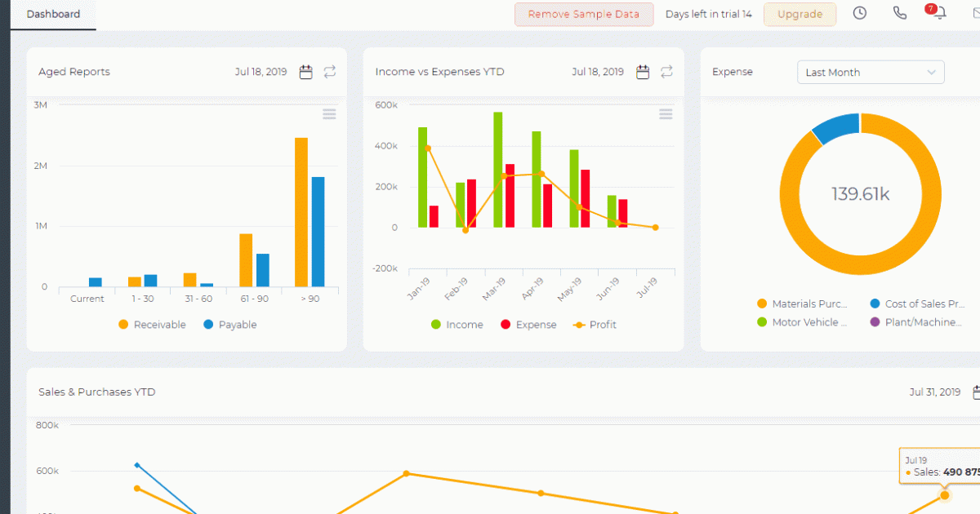
Task: Open the Aged Reports calendar date picker
Action: coord(306,72)
